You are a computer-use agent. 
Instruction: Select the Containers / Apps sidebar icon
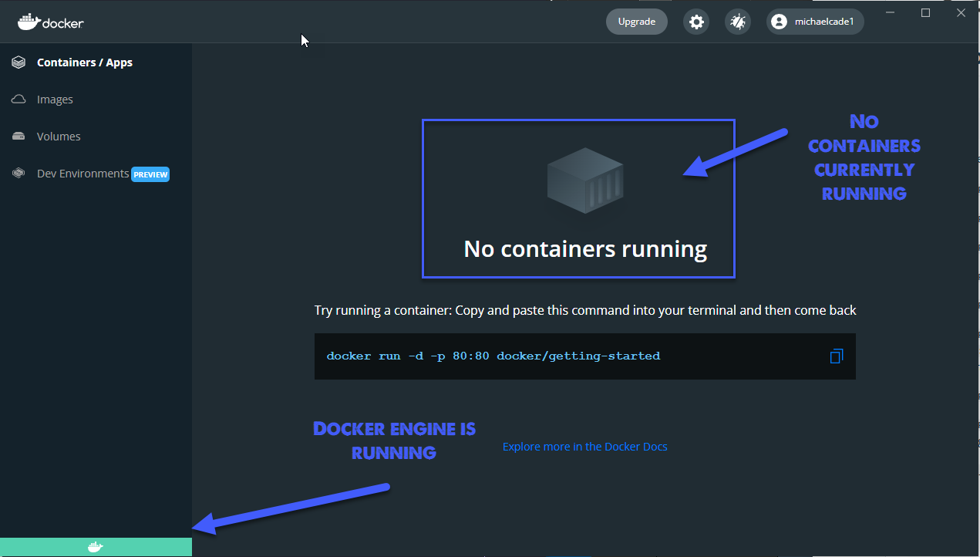coord(18,62)
